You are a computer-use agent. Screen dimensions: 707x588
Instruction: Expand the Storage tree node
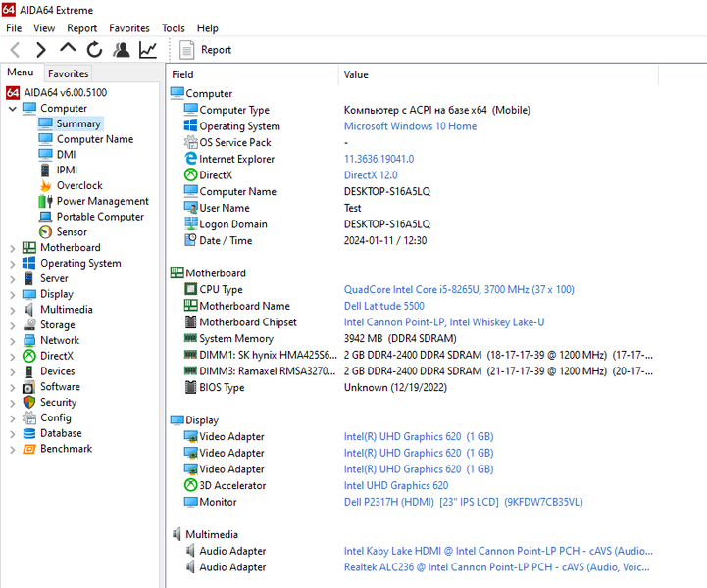(x=13, y=325)
